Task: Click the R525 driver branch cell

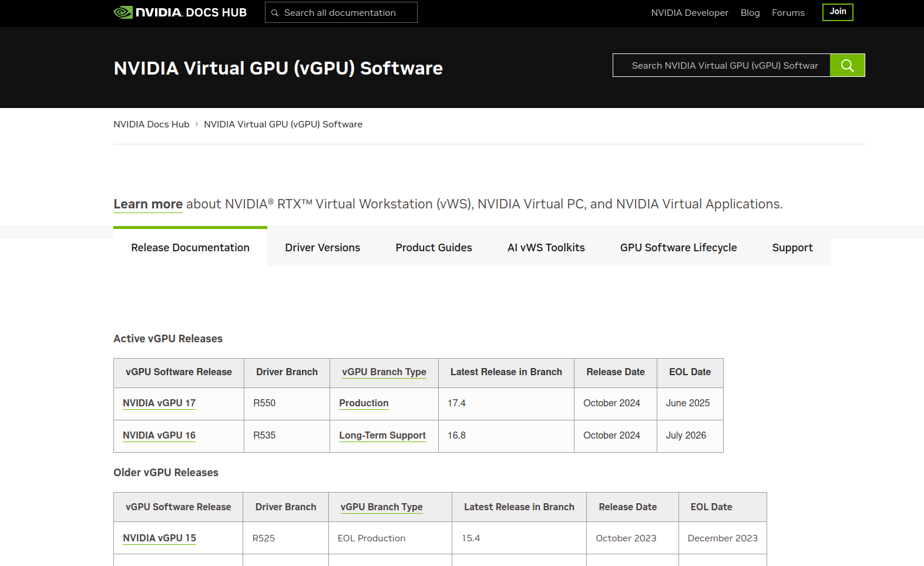Action: 285,538
